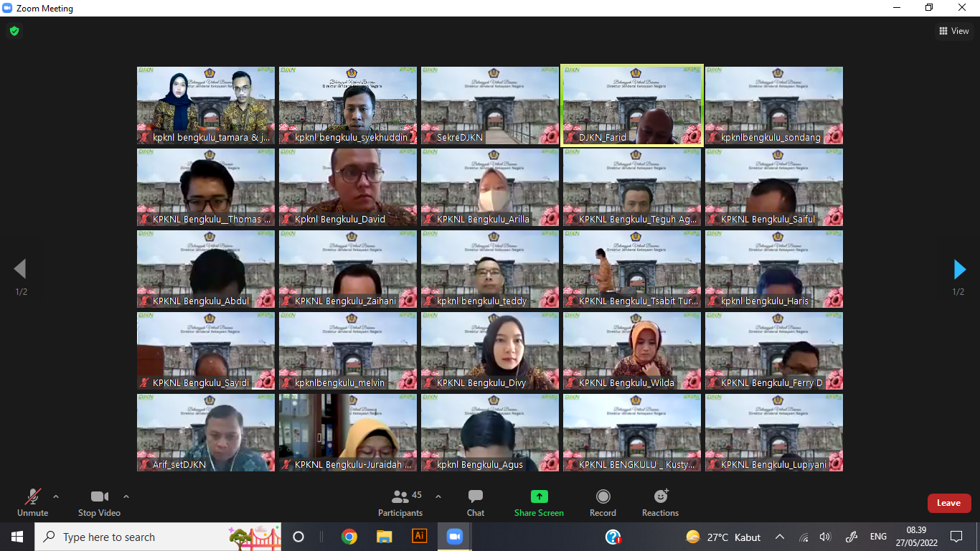Open the Chat panel icon

pos(475,497)
